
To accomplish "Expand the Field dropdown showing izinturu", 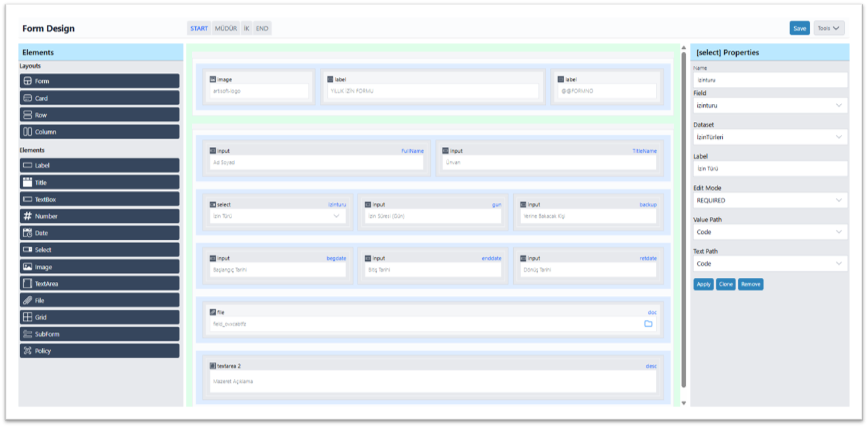I will pyautogui.click(x=770, y=105).
